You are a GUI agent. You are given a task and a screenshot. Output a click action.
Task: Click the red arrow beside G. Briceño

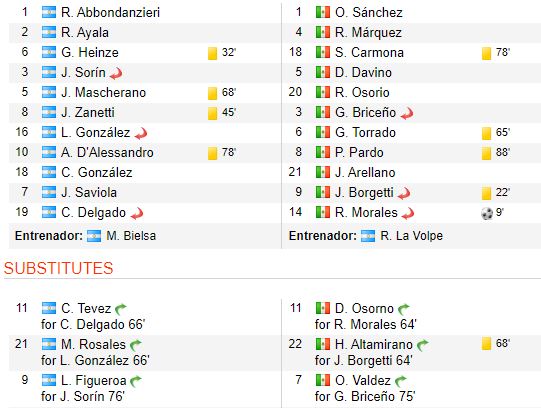tap(407, 113)
